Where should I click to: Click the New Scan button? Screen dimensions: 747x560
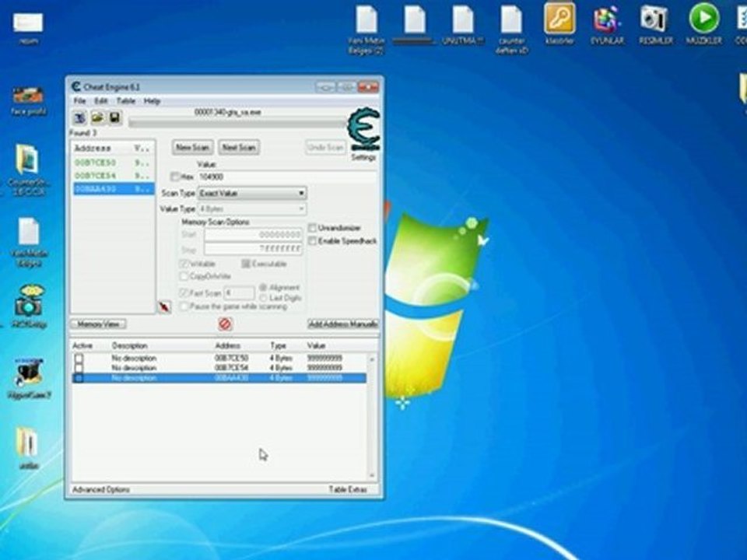(192, 148)
